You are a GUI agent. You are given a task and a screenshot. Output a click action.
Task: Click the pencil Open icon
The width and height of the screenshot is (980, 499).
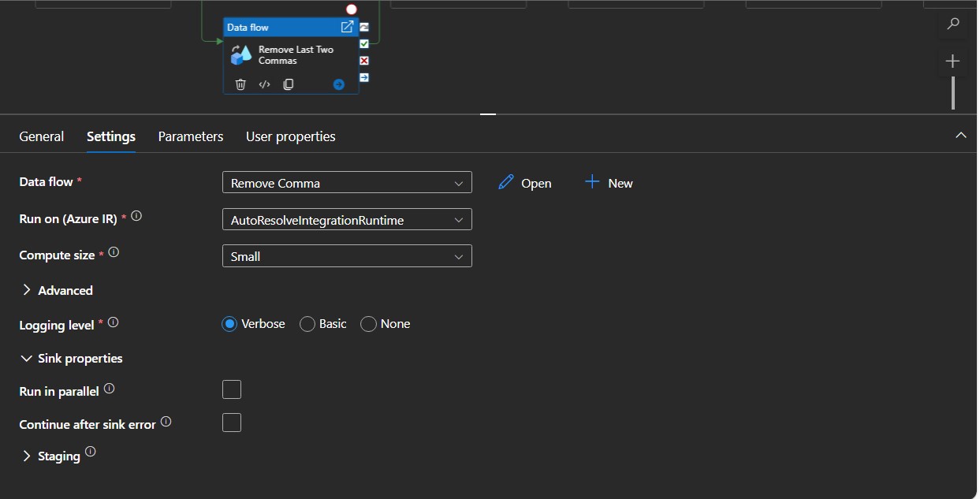pyautogui.click(x=506, y=182)
